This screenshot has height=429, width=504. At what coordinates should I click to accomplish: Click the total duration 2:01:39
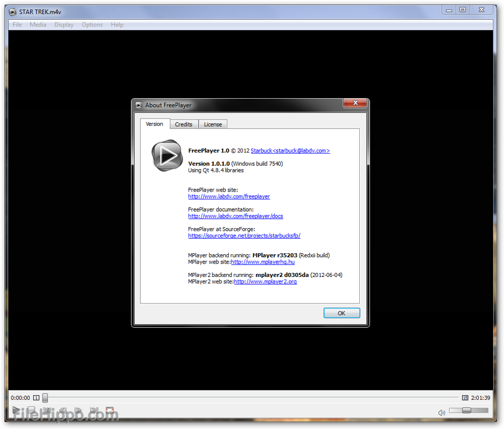coord(481,398)
